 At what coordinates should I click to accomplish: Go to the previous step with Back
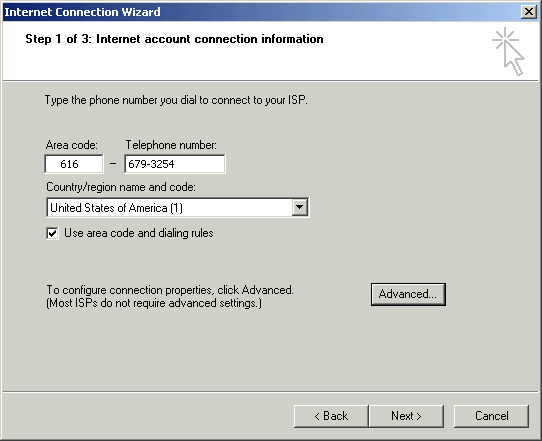[x=331, y=416]
